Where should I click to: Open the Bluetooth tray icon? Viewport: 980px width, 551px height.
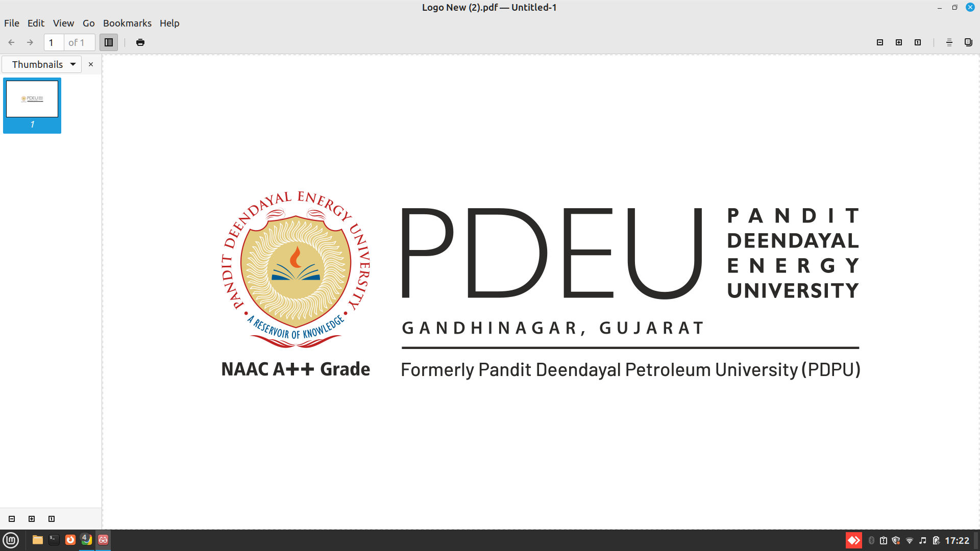[x=871, y=540]
